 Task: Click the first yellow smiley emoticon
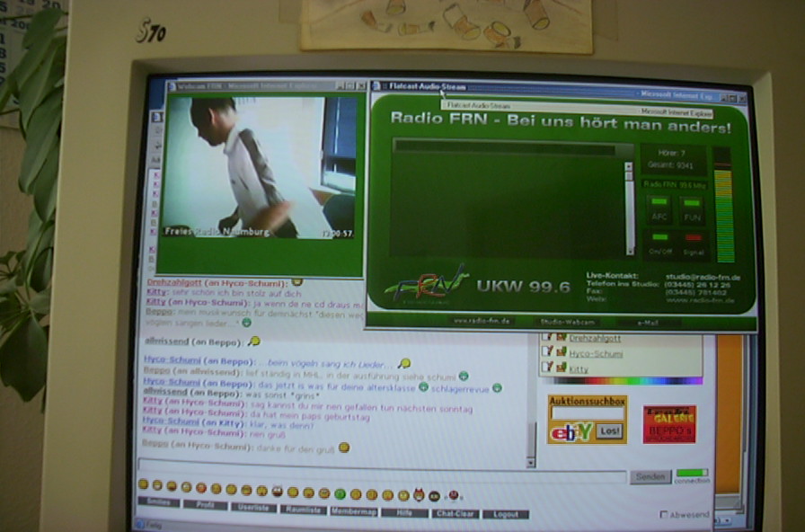pos(143,484)
